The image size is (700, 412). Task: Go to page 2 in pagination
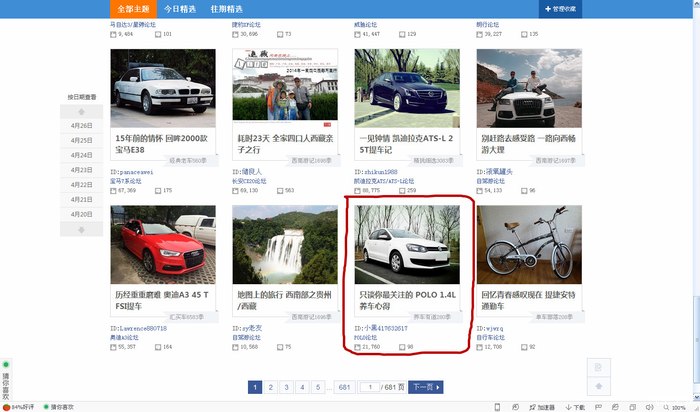271,387
